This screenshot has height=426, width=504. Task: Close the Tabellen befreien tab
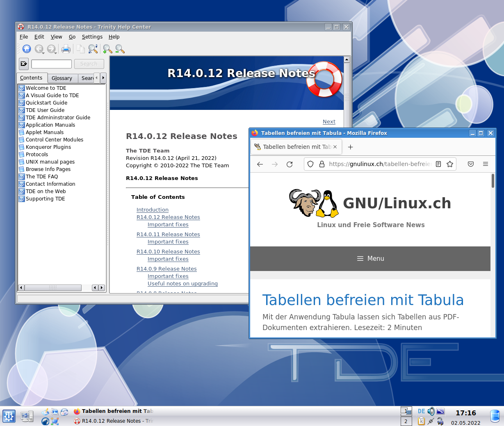pos(335,147)
